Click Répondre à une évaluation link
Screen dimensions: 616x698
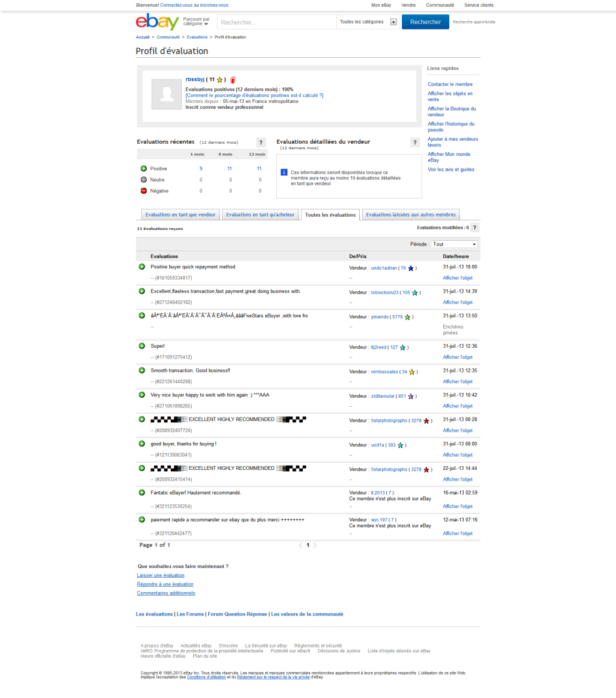point(165,584)
